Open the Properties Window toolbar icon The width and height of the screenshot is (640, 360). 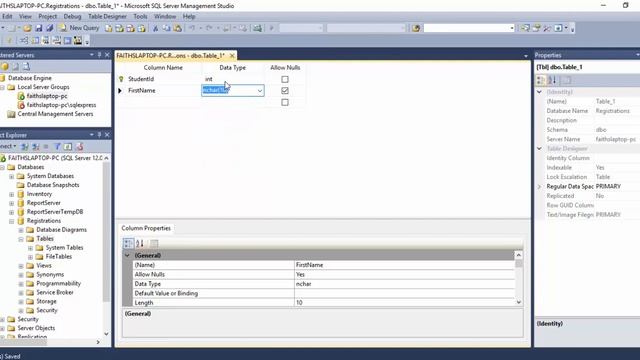pyautogui.click(x=536, y=28)
